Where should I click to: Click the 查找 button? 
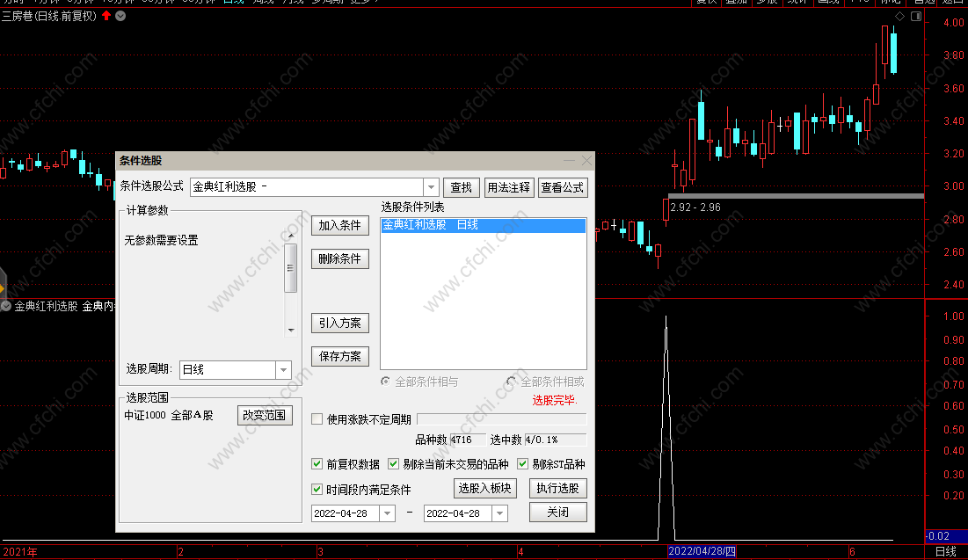(462, 187)
